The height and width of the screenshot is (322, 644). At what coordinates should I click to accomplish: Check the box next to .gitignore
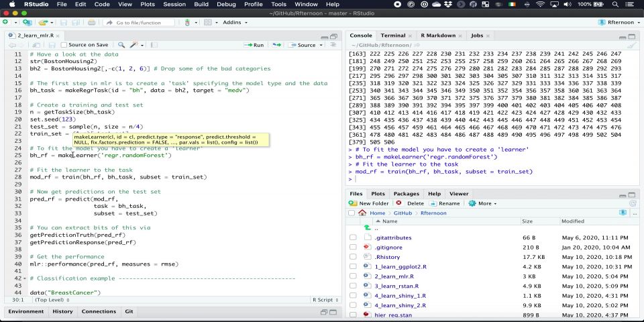pos(353,247)
